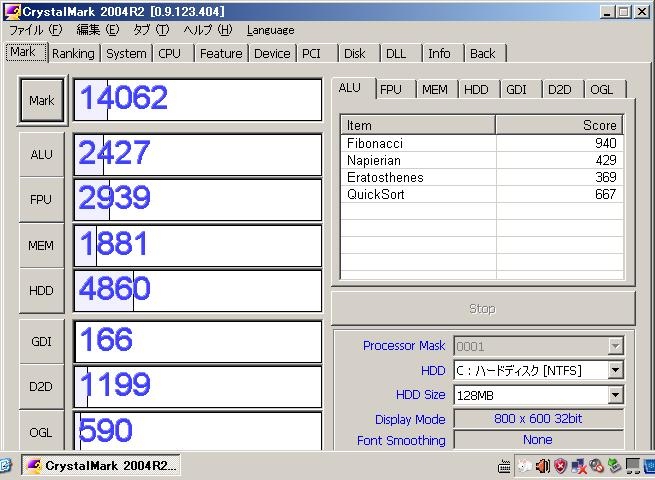This screenshot has width=655, height=480.
Task: Start the HDD benchmark test
Action: (x=41, y=291)
